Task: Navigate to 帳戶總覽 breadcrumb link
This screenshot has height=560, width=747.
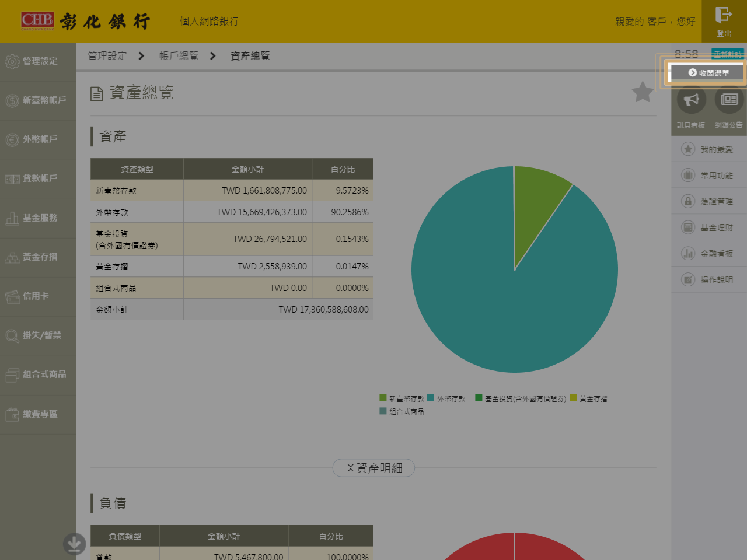Action: tap(179, 56)
